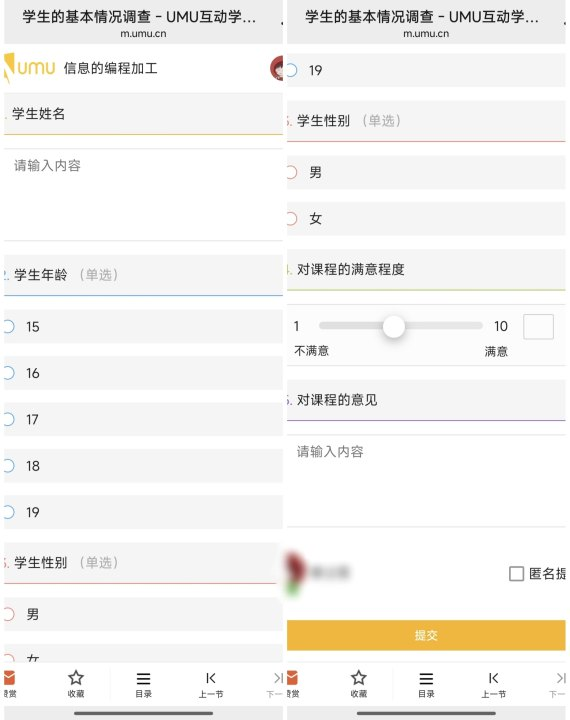570x720 pixels.
Task: Go to previous section with left 上一节 icon
Action: [211, 678]
